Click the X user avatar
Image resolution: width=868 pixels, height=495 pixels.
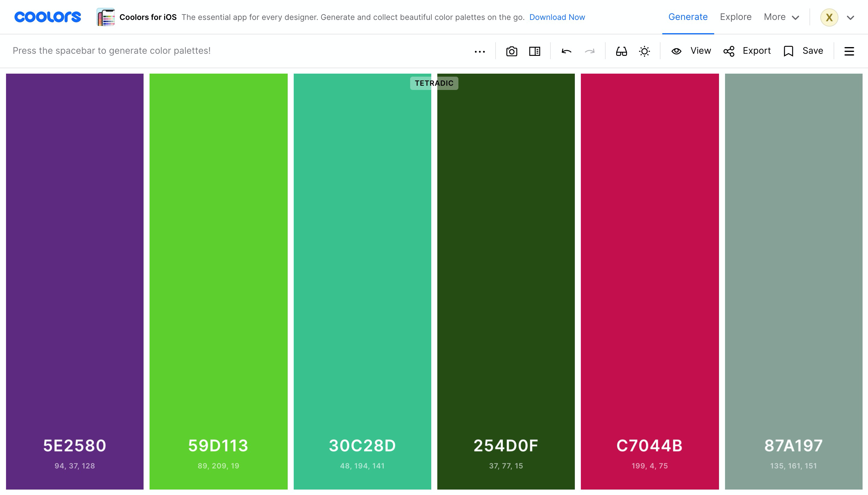[x=829, y=17]
